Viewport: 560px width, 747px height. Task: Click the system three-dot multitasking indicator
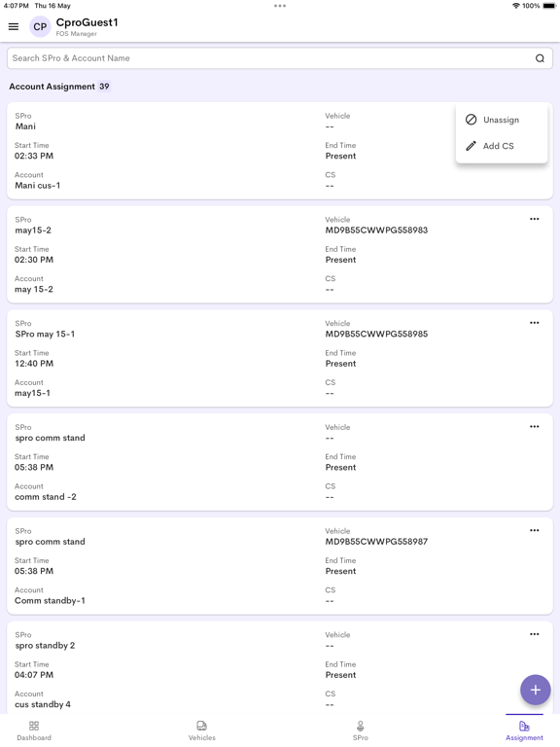[280, 6]
